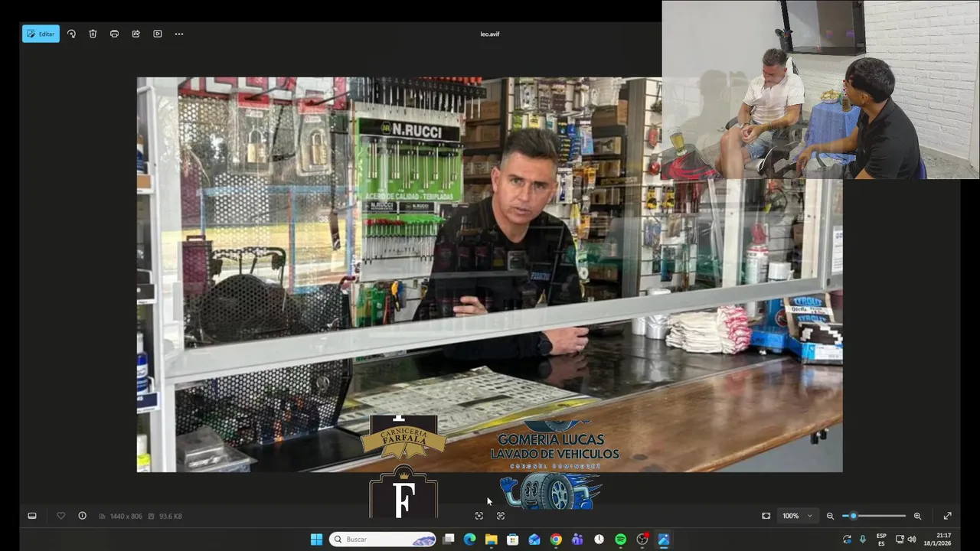
Task: Open the 100% zoom level dropdown
Action: click(797, 516)
